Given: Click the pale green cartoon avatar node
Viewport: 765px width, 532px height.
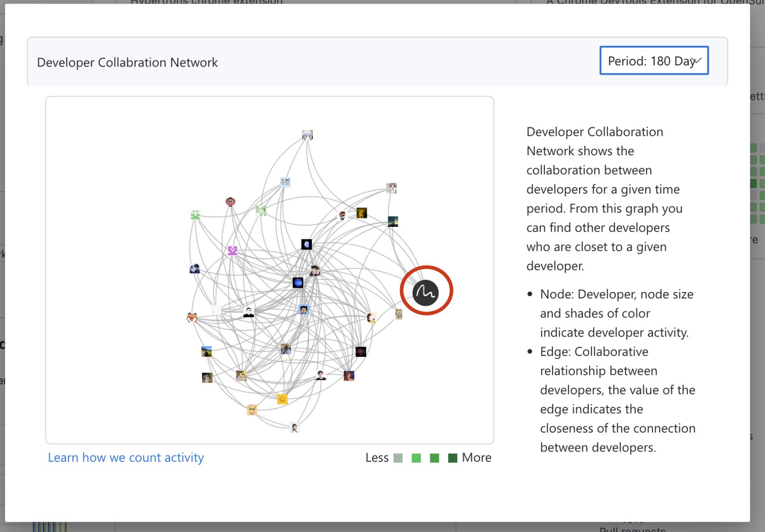Looking at the screenshot, I should 261,210.
